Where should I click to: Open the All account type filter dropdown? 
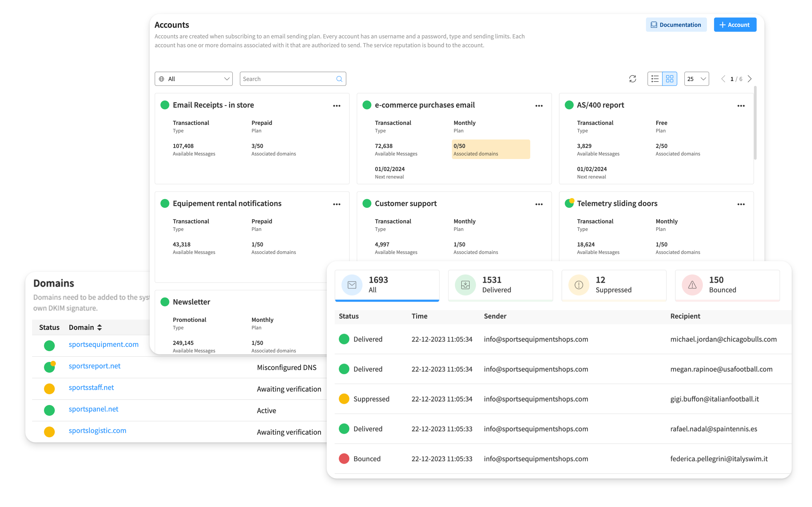pos(193,79)
